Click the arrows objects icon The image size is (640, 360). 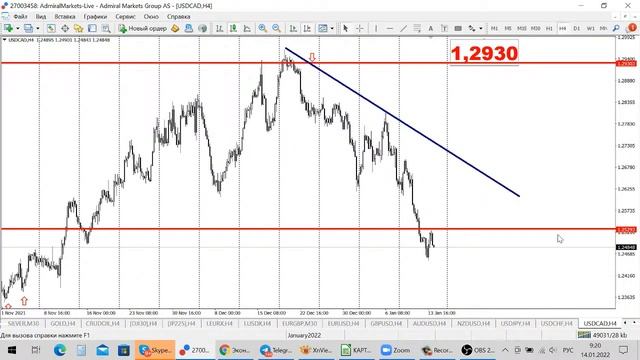coord(472,28)
